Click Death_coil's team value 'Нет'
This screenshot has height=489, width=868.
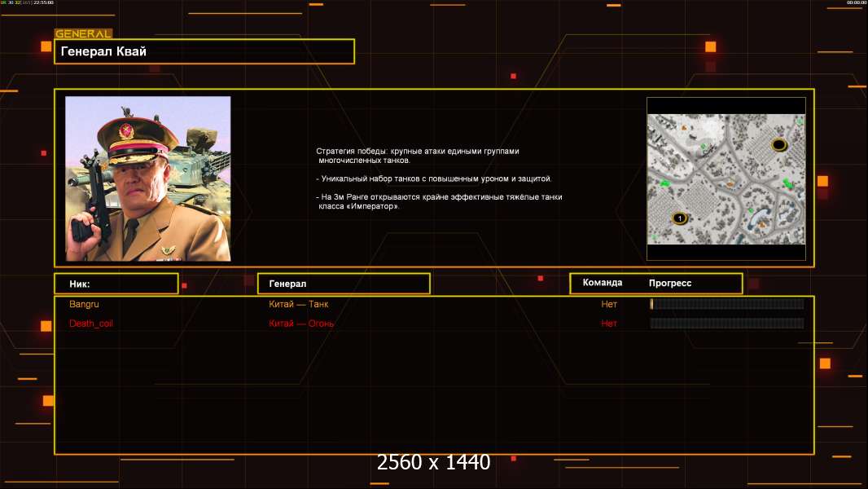coord(609,324)
